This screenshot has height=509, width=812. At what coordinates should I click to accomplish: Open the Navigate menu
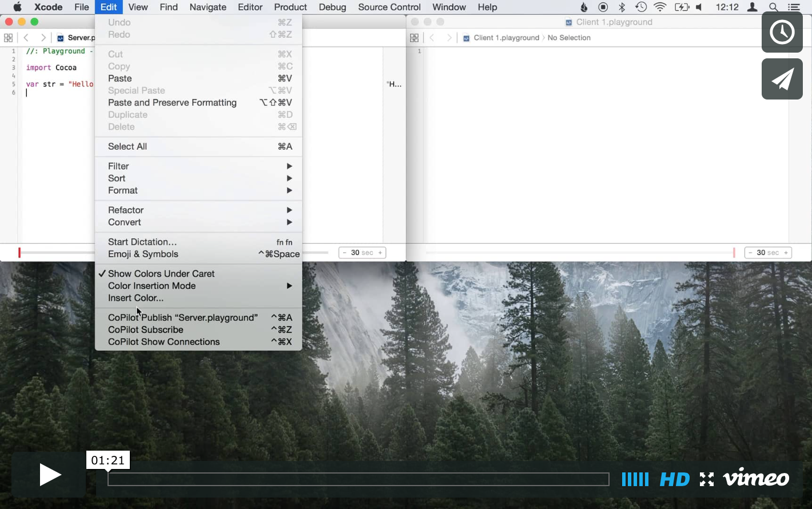click(208, 7)
